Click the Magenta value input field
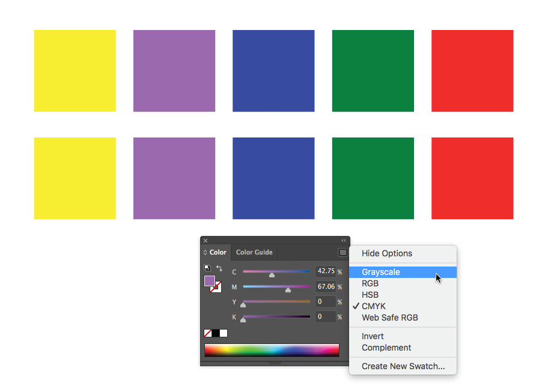Image resolution: width=545 pixels, height=392 pixels. pyautogui.click(x=325, y=287)
